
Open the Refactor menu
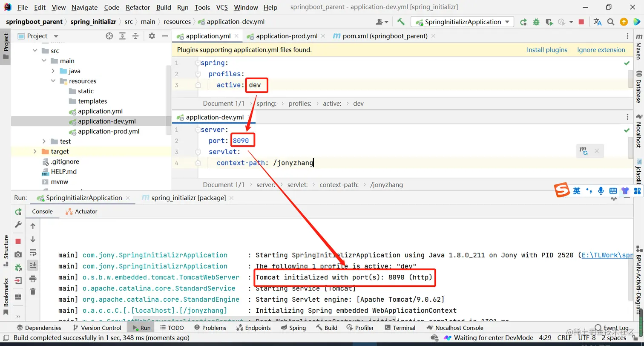[138, 7]
